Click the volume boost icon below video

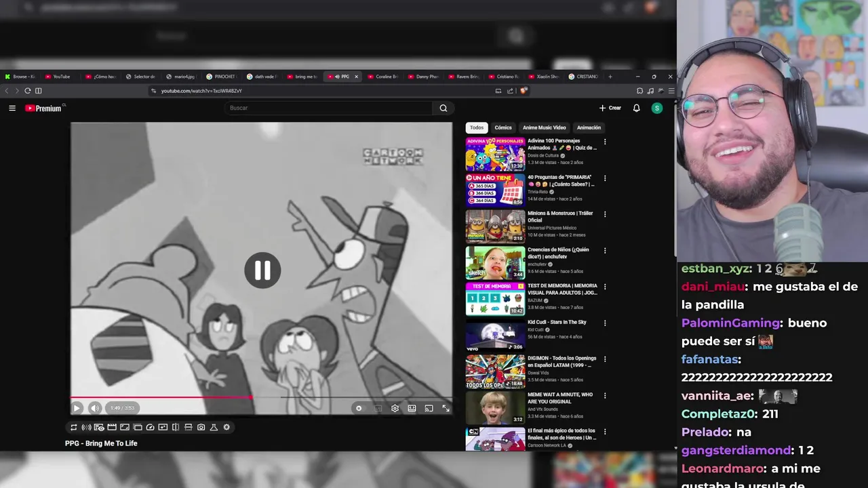[86, 427]
